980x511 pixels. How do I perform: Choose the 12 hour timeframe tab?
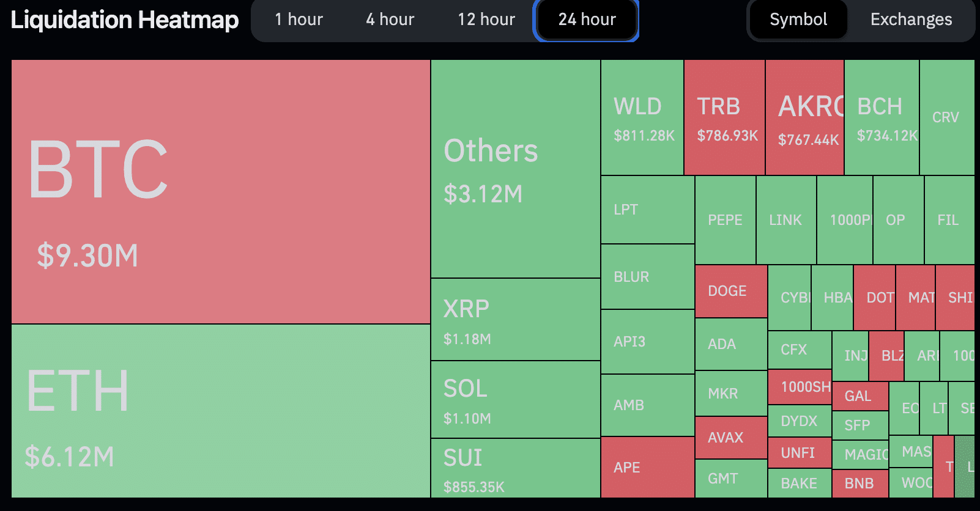tap(486, 20)
